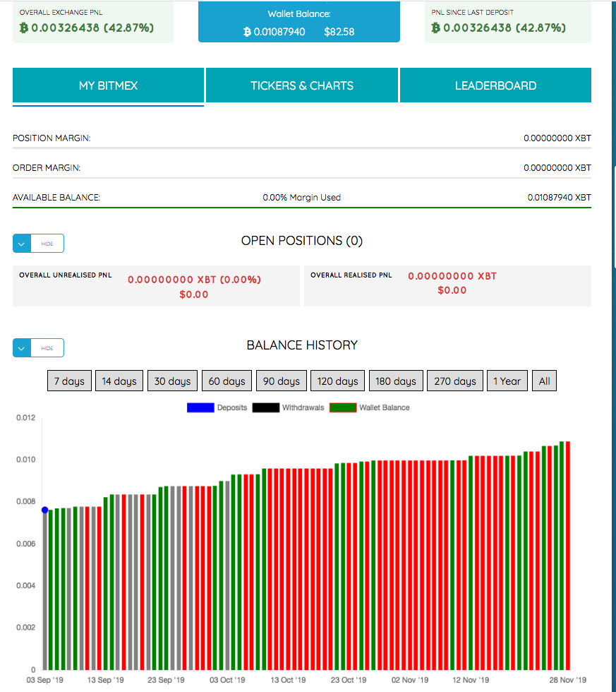The width and height of the screenshot is (616, 692).
Task: Click the OVERALL UNREALISED PNL label
Action: click(x=65, y=275)
